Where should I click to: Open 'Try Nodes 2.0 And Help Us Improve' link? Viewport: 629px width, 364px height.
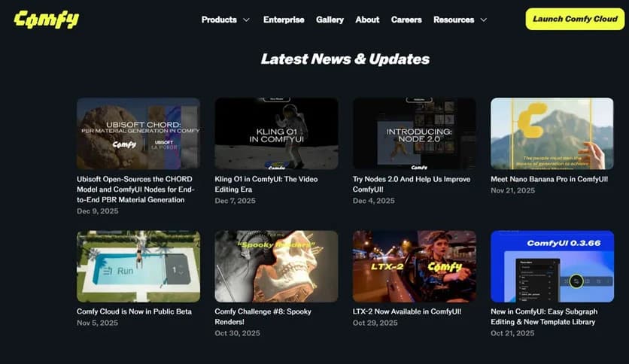tap(412, 184)
